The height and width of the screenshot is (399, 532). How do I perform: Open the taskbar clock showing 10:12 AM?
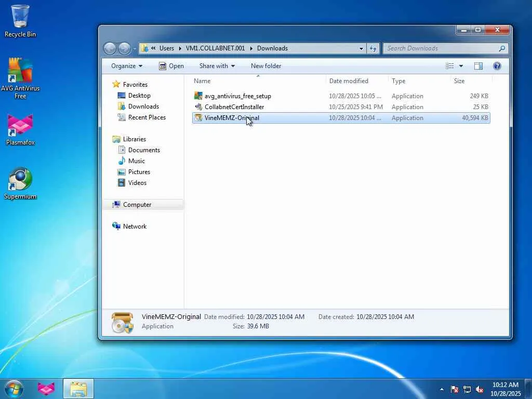[x=505, y=389]
